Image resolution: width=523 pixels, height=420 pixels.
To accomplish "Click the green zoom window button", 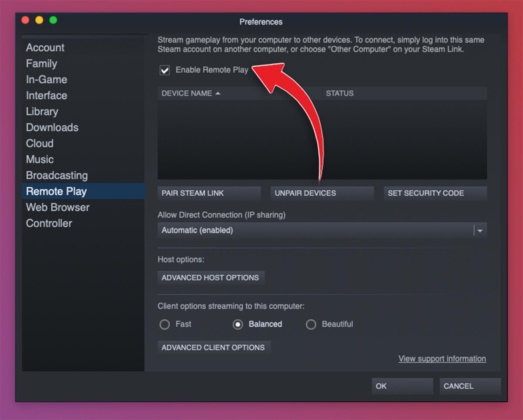I will click(x=53, y=20).
